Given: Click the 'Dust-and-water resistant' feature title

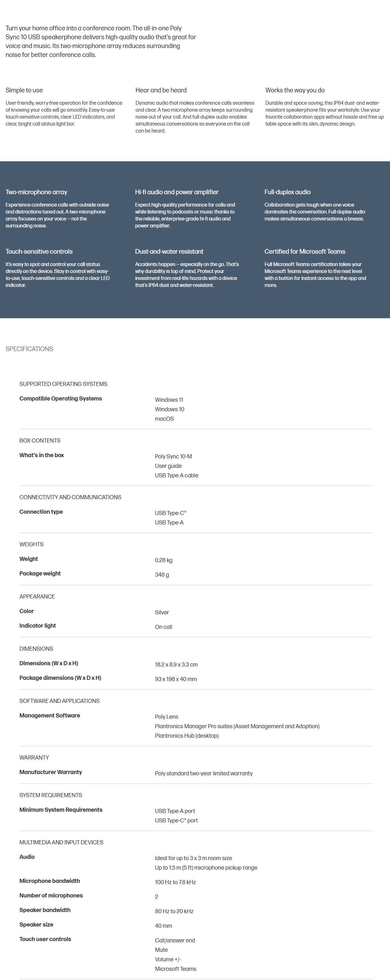Looking at the screenshot, I should point(169,251).
